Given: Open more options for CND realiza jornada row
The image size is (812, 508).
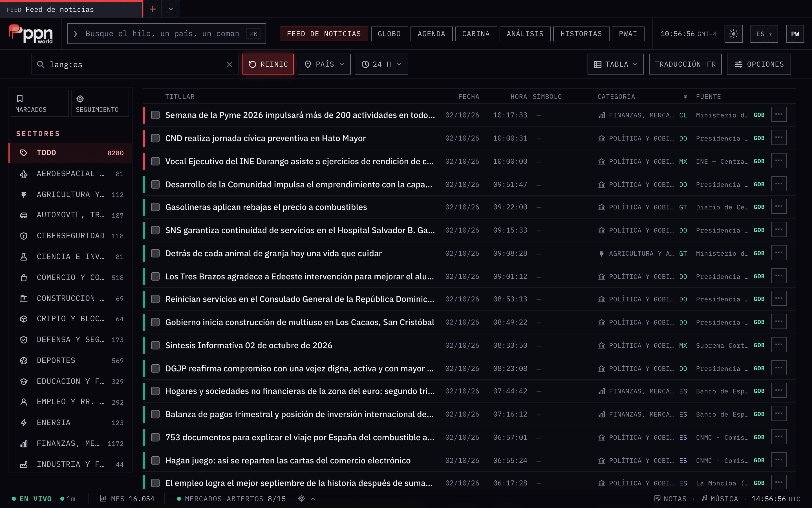Looking at the screenshot, I should pos(779,138).
